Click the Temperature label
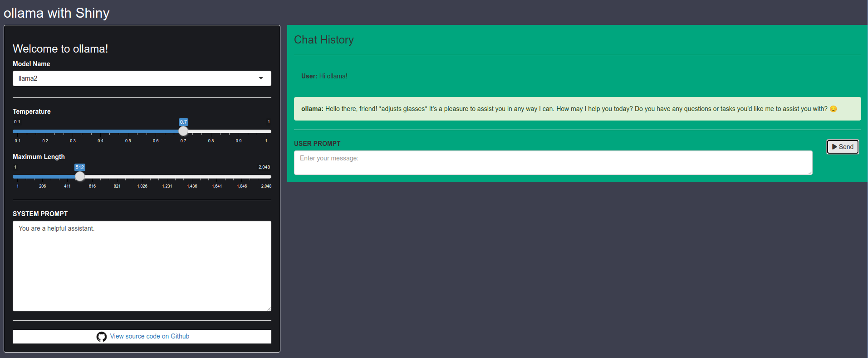868x358 pixels. point(32,111)
